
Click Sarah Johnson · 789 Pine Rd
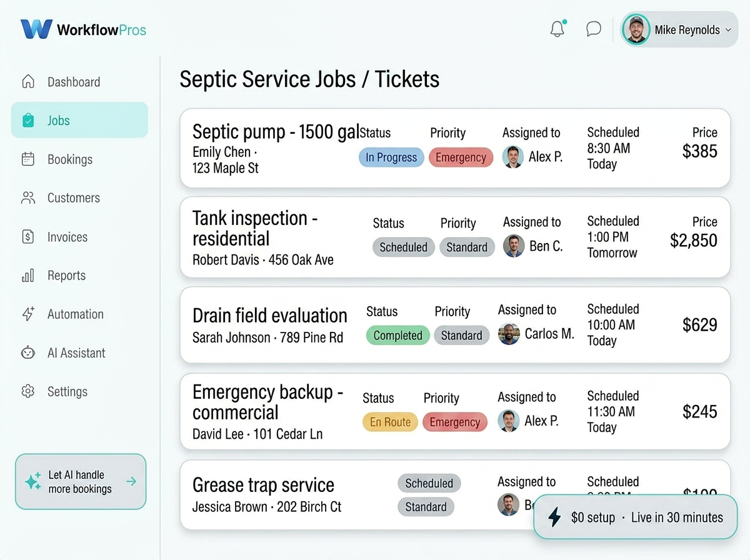tap(268, 338)
